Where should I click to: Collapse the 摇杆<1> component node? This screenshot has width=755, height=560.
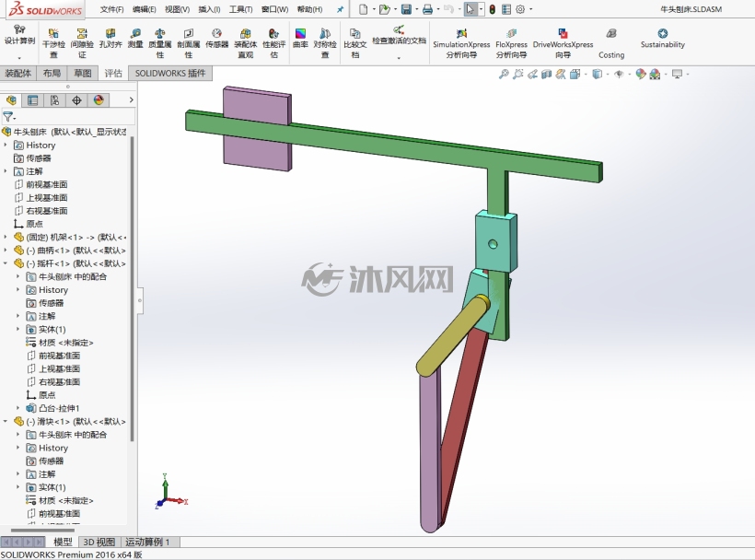[6, 263]
